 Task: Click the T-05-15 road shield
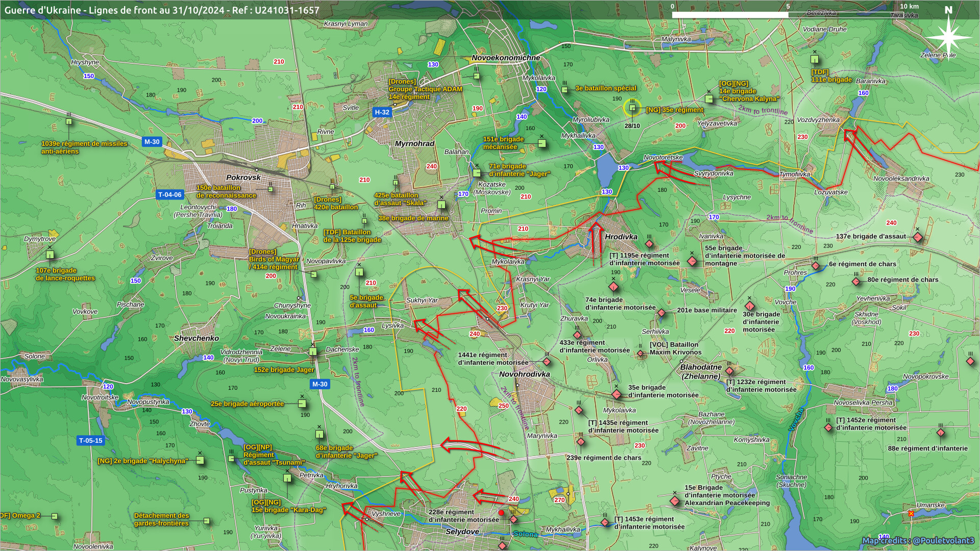point(90,440)
